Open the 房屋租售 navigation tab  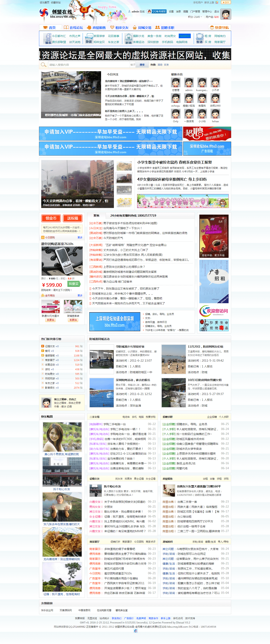point(96,28)
